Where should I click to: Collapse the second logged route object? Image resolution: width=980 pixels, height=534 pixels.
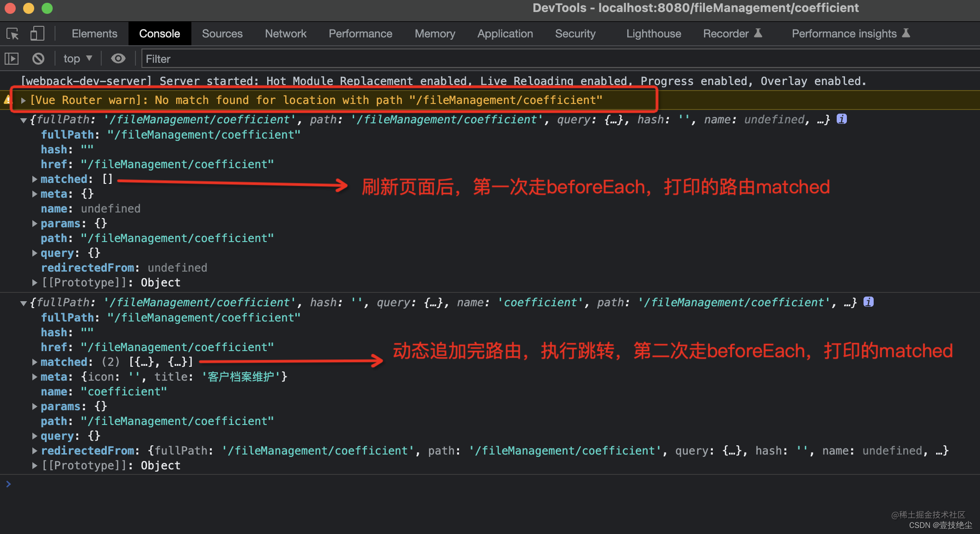[23, 303]
